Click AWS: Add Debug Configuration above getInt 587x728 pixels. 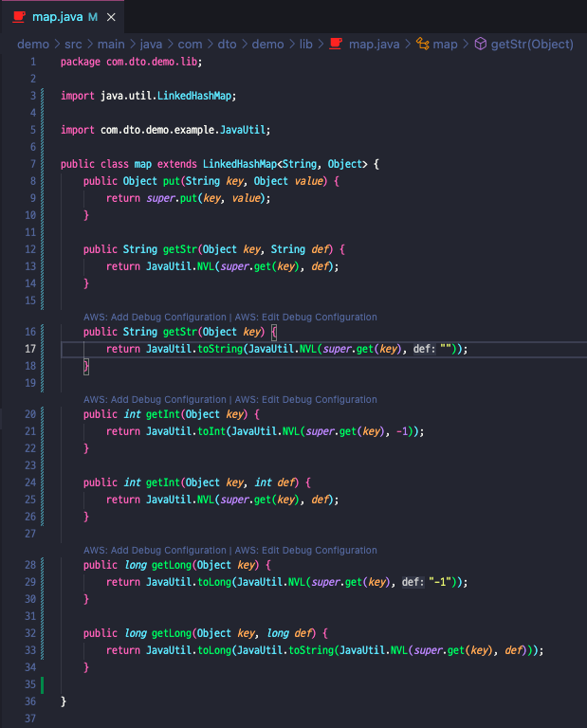click(x=155, y=399)
